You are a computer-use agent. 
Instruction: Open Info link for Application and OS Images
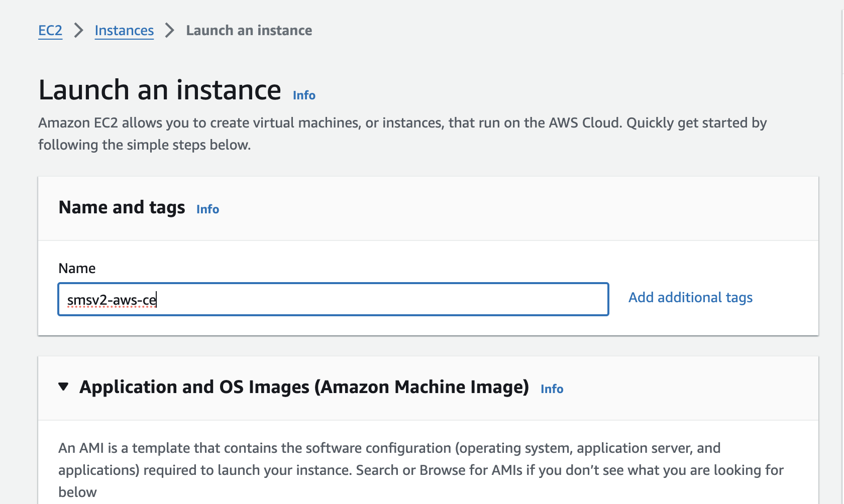[x=552, y=389]
